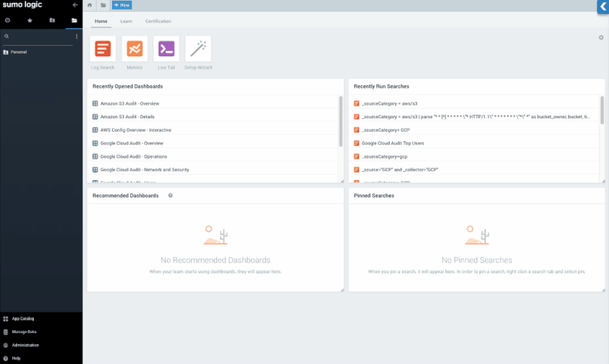This screenshot has width=609, height=364.
Task: Click the scrollbar in Recently Run Searches
Action: 602,111
